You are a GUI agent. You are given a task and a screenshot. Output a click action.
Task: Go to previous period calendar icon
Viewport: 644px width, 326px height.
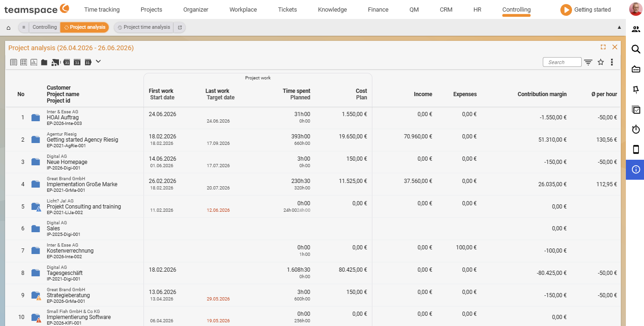(x=67, y=62)
